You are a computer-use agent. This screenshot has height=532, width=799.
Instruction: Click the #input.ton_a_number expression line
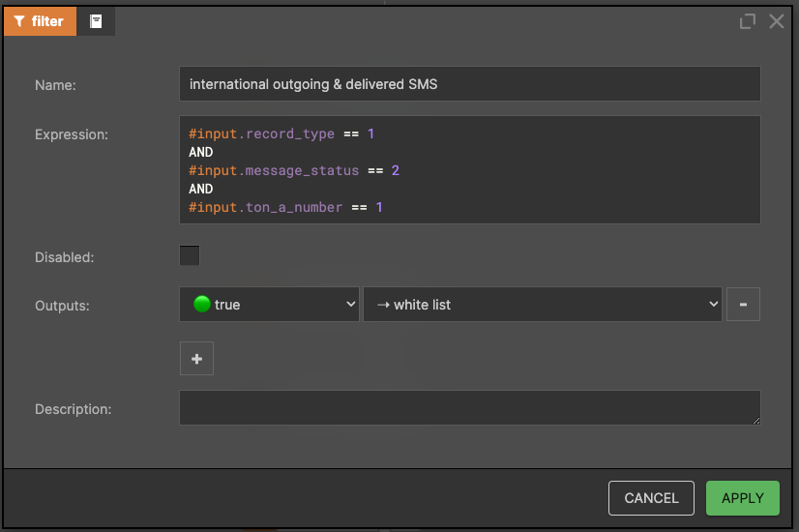285,207
